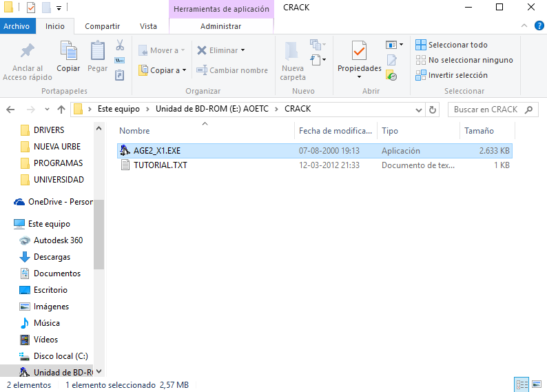Click quick access new folder icon in title bar
The image size is (547, 392).
click(x=46, y=8)
